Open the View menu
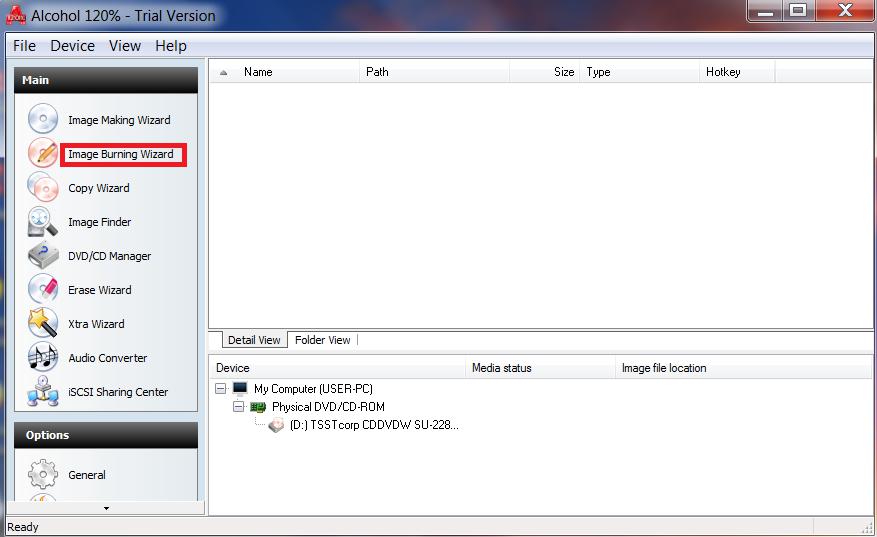 125,46
